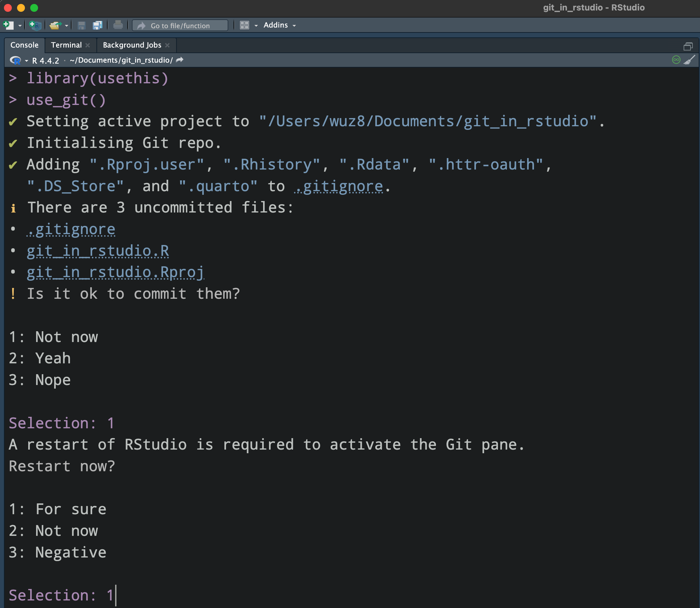Click the Open File folder icon
700x608 pixels.
[55, 26]
